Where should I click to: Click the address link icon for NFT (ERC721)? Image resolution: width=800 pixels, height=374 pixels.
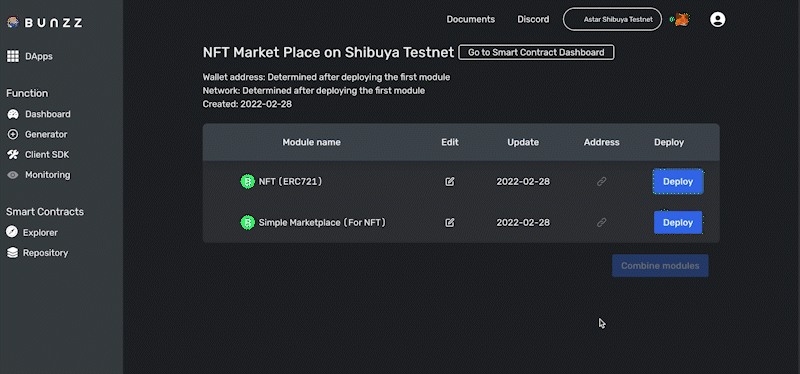pos(602,181)
